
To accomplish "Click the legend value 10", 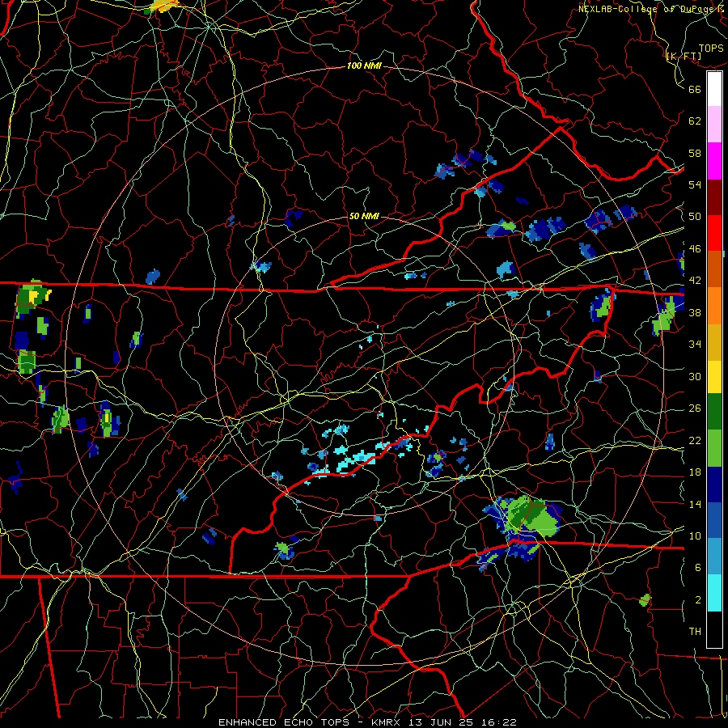I will click(695, 535).
